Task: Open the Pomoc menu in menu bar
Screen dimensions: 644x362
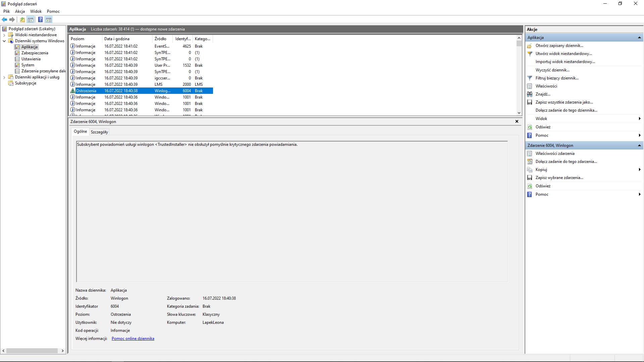Action: pos(53,11)
